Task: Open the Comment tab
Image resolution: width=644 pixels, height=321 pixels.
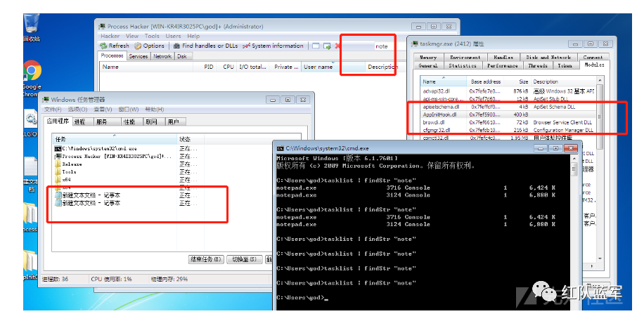Action: point(593,58)
